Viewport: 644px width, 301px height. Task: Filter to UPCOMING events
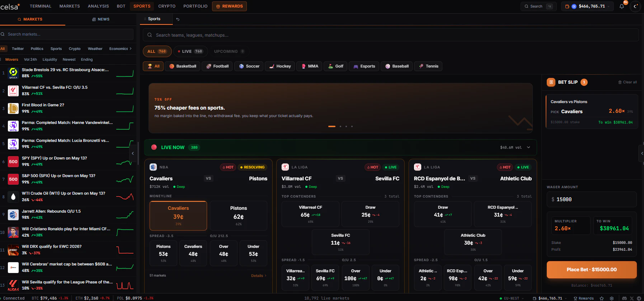point(229,51)
